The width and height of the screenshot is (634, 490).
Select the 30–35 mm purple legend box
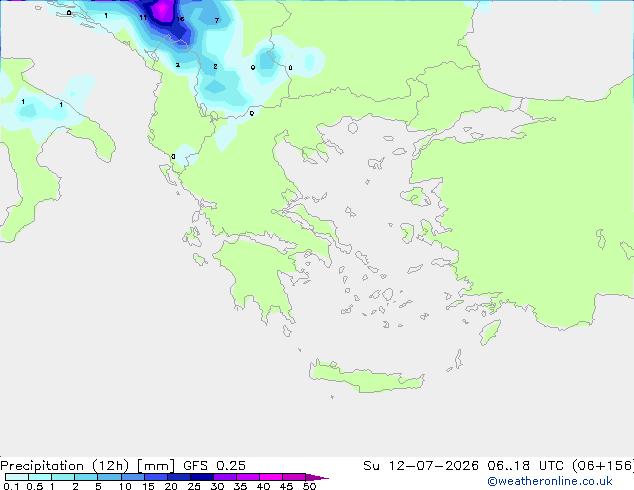(x=224, y=477)
